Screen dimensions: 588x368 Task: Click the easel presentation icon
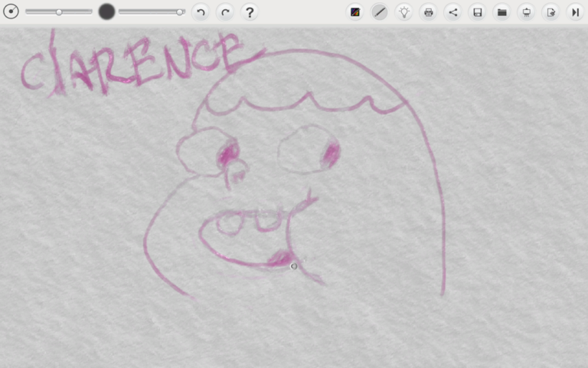(x=527, y=12)
